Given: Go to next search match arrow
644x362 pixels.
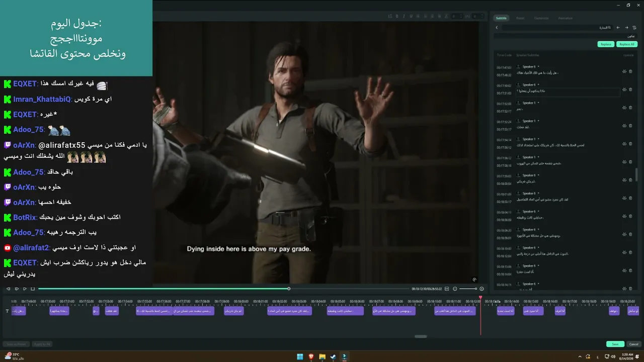Looking at the screenshot, I should click(x=626, y=28).
